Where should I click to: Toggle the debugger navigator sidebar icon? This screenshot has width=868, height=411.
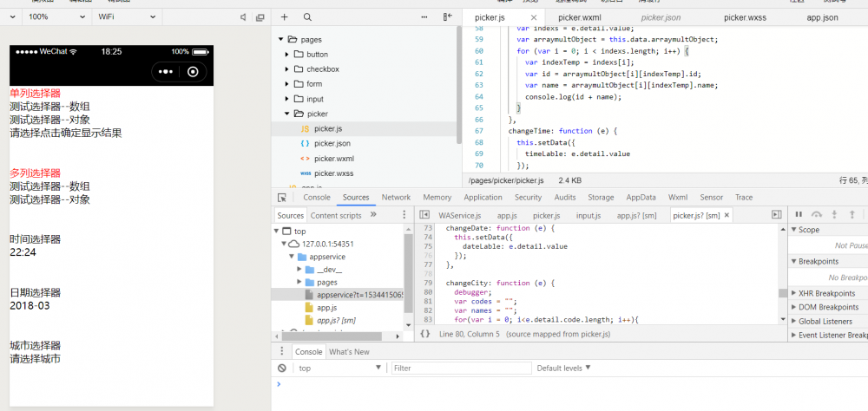(x=424, y=214)
